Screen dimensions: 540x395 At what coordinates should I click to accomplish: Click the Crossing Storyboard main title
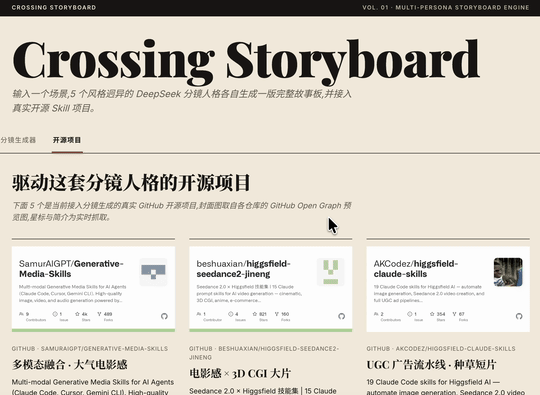point(246,62)
